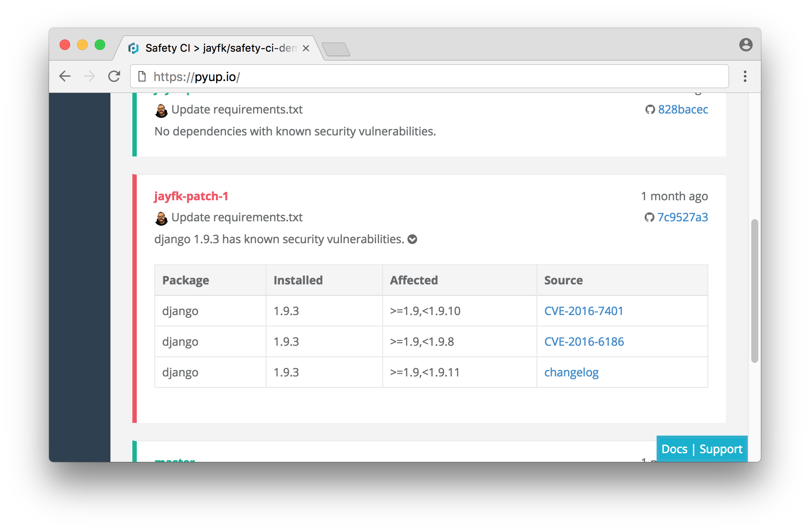Open the Support link
Viewport: 810px width, 532px height.
[721, 449]
